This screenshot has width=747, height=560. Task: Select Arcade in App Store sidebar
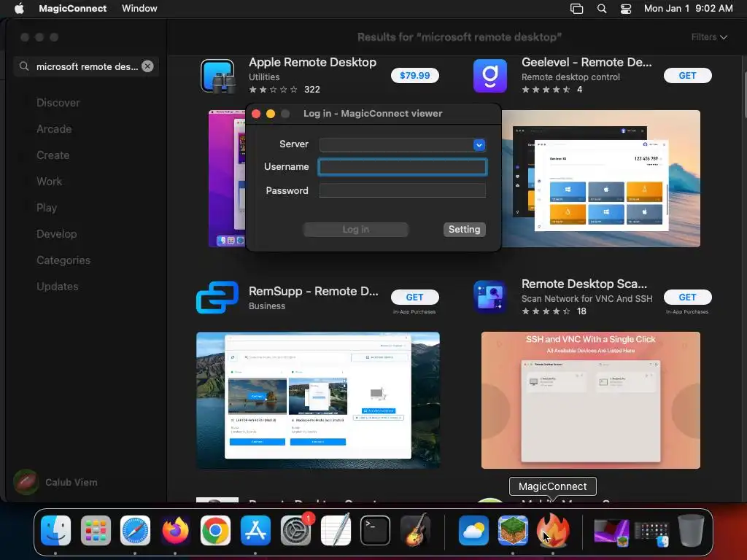tap(54, 129)
